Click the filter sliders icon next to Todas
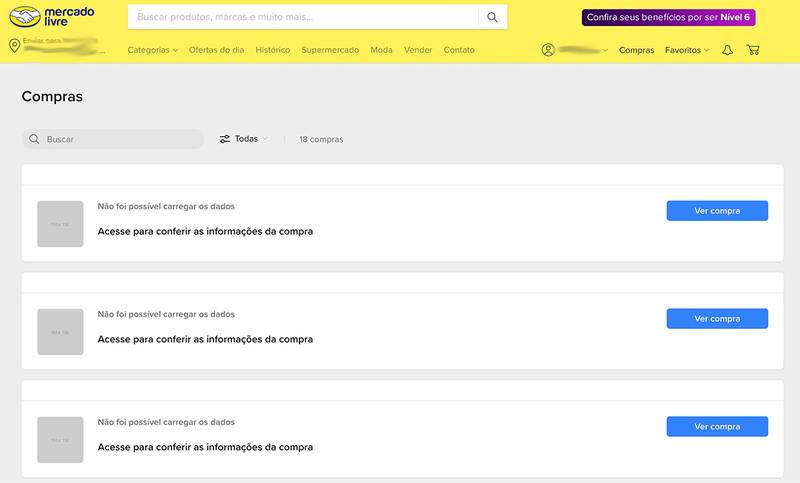This screenshot has width=800, height=483. tap(224, 139)
